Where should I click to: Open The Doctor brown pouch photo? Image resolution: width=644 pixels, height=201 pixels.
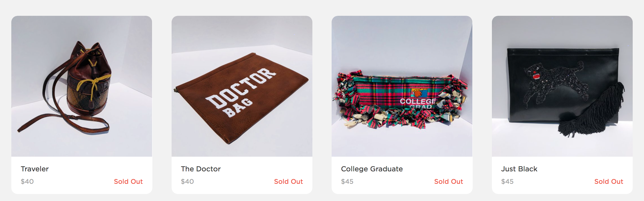tap(242, 86)
